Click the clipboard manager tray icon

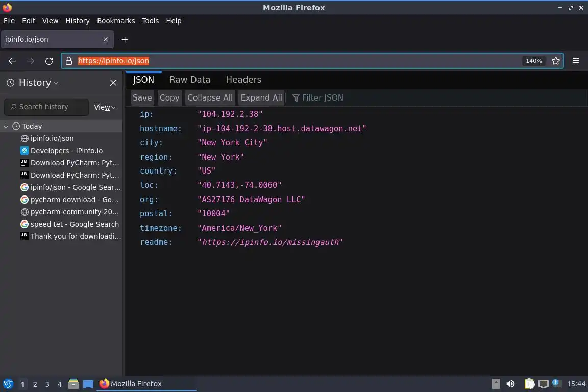coord(529,384)
